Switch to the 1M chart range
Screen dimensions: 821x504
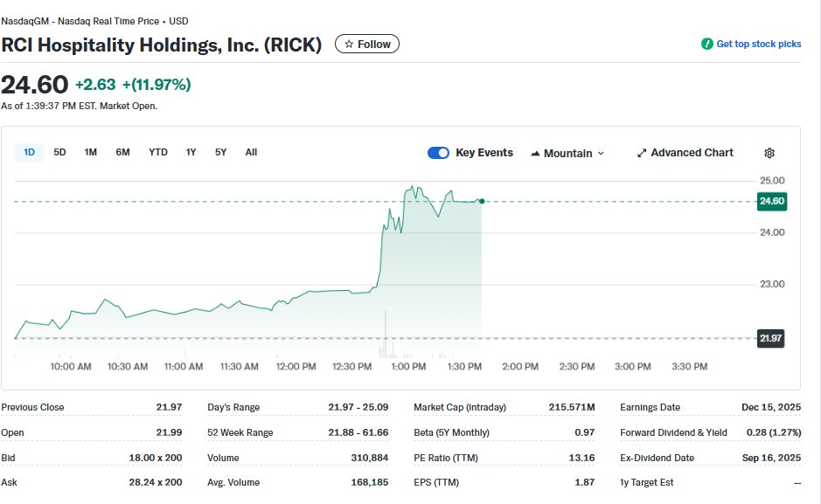coord(89,152)
